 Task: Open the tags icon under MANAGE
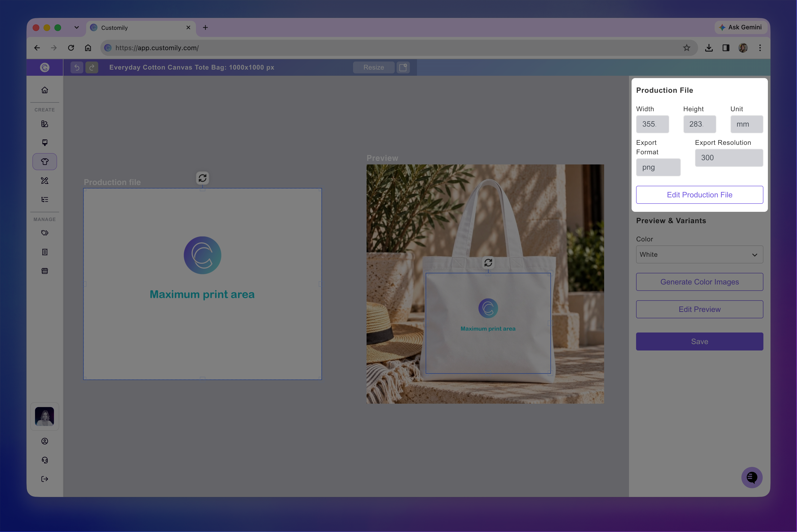pyautogui.click(x=45, y=233)
